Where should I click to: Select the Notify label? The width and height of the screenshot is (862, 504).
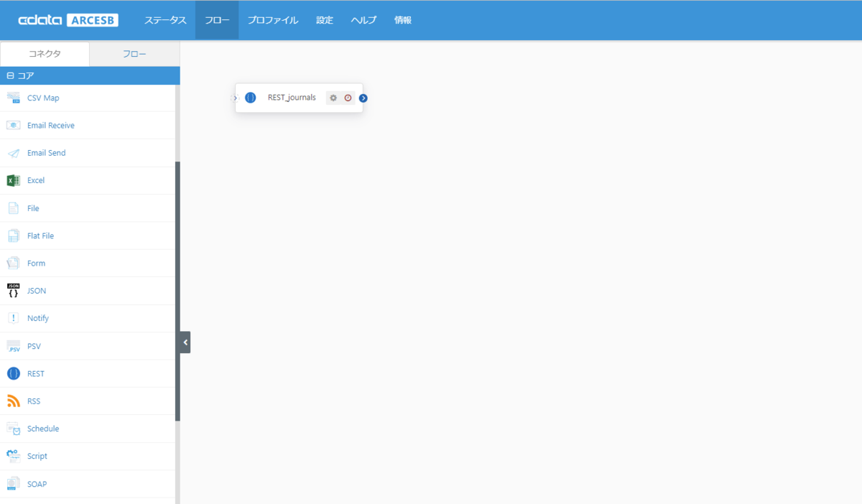click(x=38, y=318)
